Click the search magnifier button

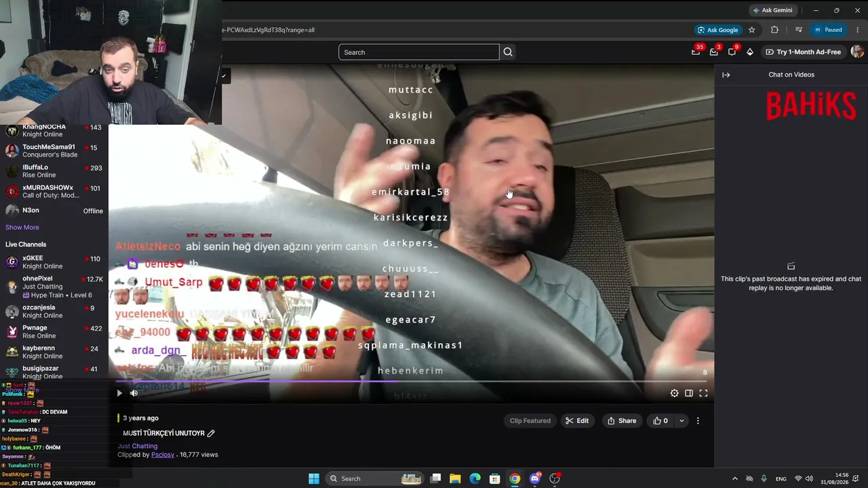tap(508, 52)
